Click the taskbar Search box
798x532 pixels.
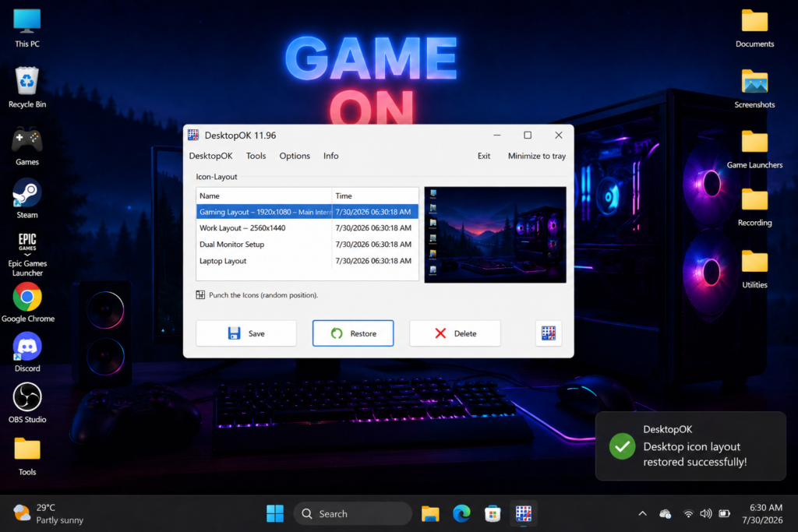352,513
